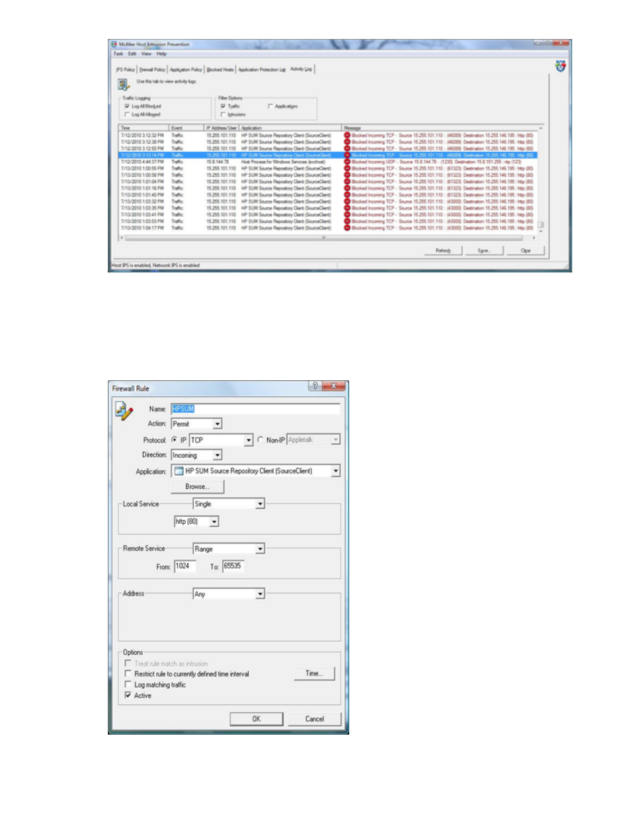Enable the Intrusions filter checkbox
Image resolution: width=631 pixels, height=840 pixels.
click(x=223, y=114)
